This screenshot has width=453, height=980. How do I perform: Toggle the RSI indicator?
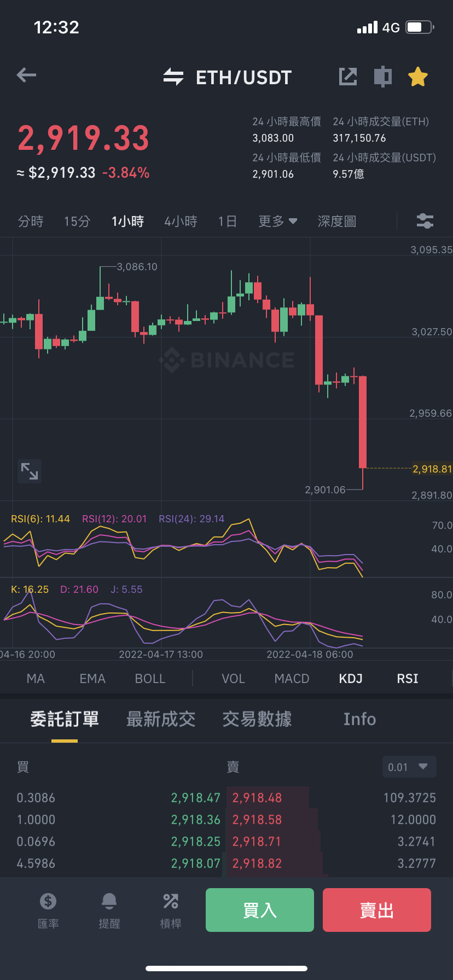pyautogui.click(x=408, y=679)
